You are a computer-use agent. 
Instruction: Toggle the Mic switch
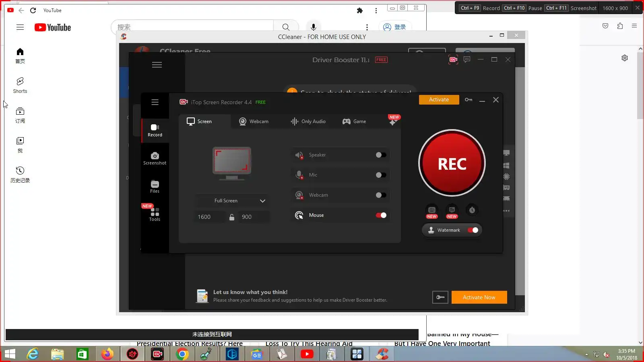tap(381, 175)
